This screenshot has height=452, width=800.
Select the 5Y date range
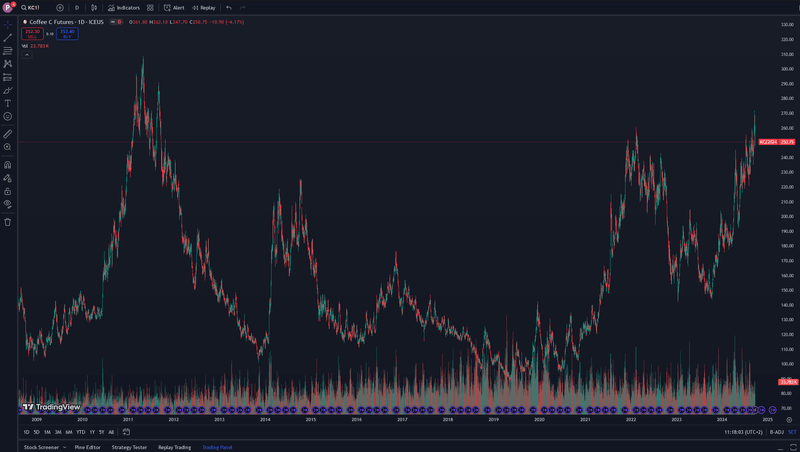coord(102,432)
